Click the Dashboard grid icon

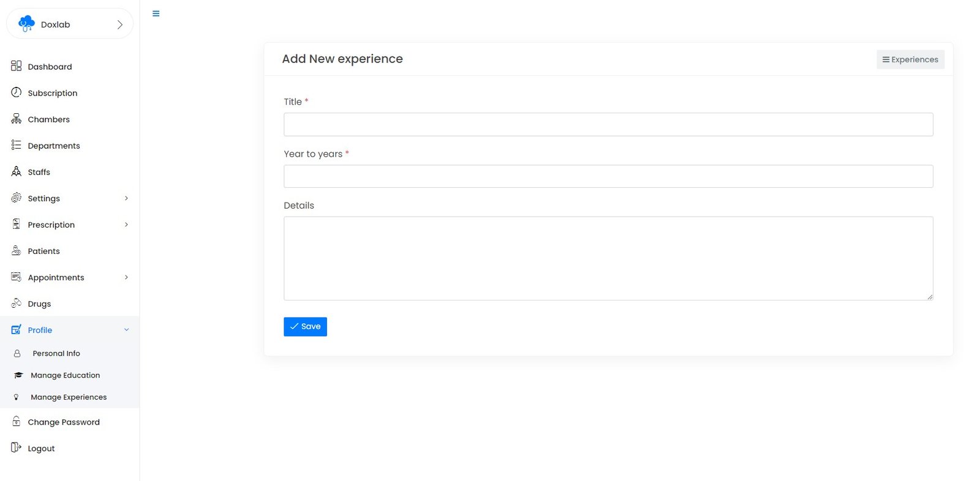click(x=17, y=66)
